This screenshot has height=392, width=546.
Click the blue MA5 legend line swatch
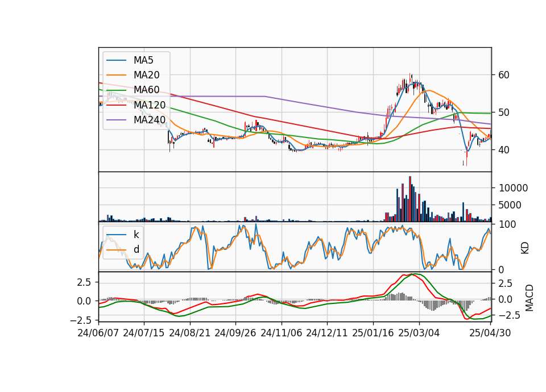click(x=116, y=61)
